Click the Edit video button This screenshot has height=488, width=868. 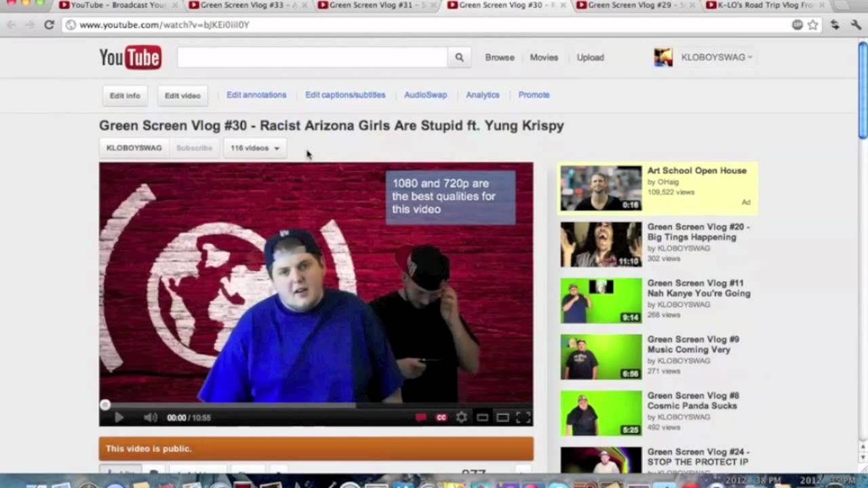coord(182,96)
